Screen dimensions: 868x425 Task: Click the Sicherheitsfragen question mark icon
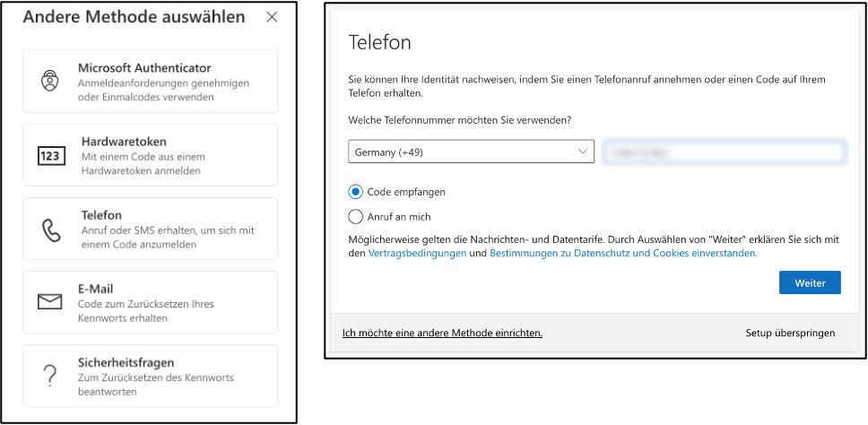coord(50,377)
